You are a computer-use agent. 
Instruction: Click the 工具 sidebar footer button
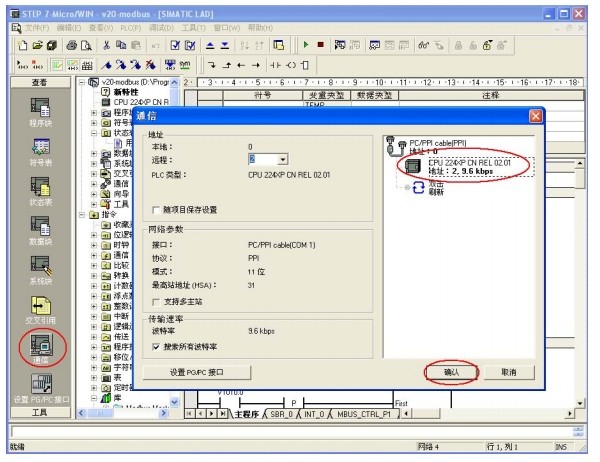coord(40,413)
